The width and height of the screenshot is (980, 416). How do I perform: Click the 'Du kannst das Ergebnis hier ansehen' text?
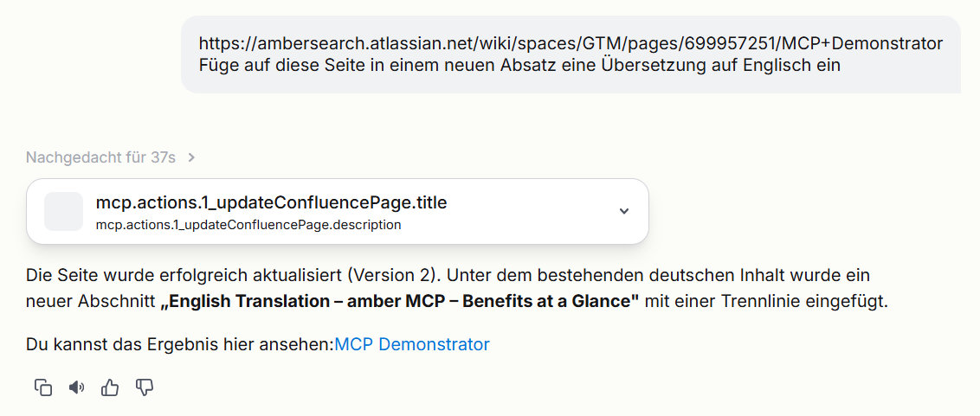click(180, 344)
